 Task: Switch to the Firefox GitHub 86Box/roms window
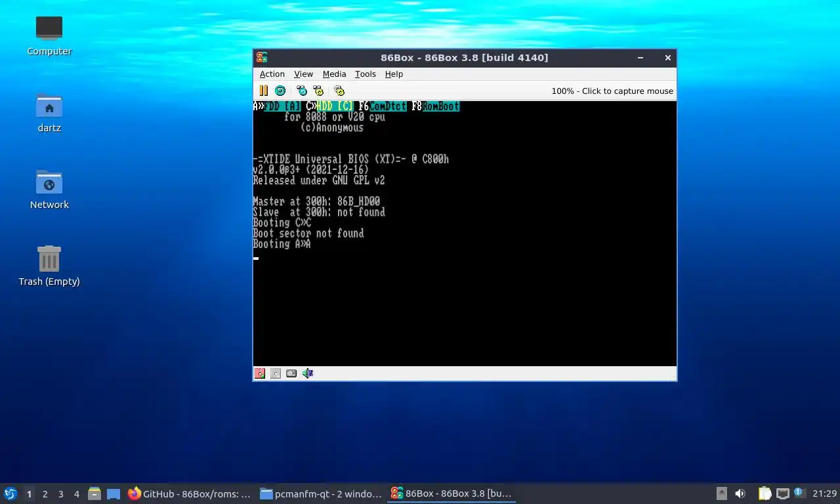[x=190, y=493]
